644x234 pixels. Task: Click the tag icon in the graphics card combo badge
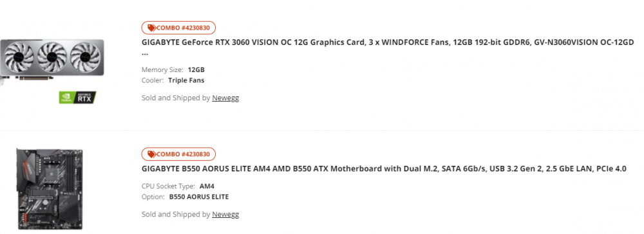151,28
